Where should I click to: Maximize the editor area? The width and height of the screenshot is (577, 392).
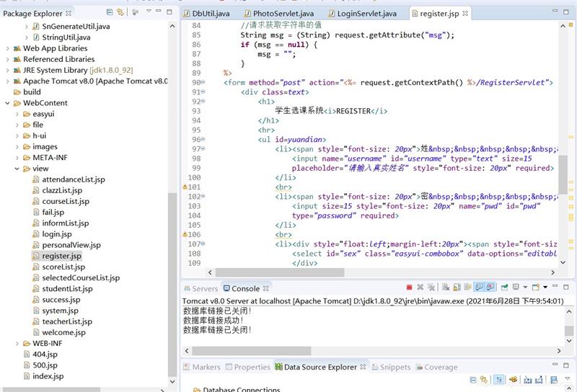[566, 12]
